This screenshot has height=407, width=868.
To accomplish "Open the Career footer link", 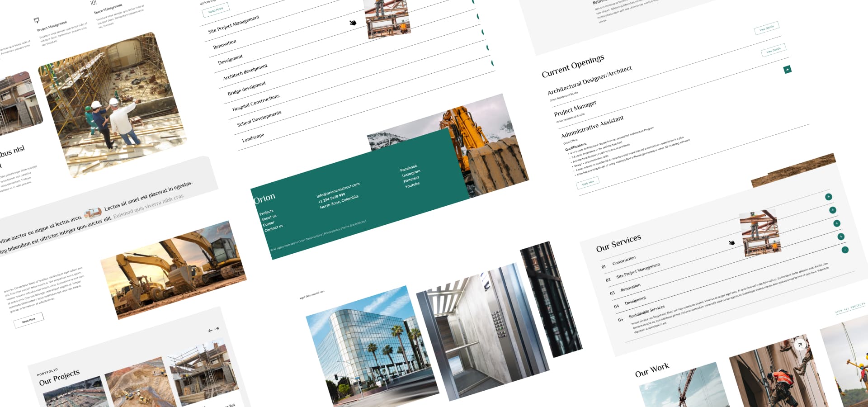I will pos(269,223).
